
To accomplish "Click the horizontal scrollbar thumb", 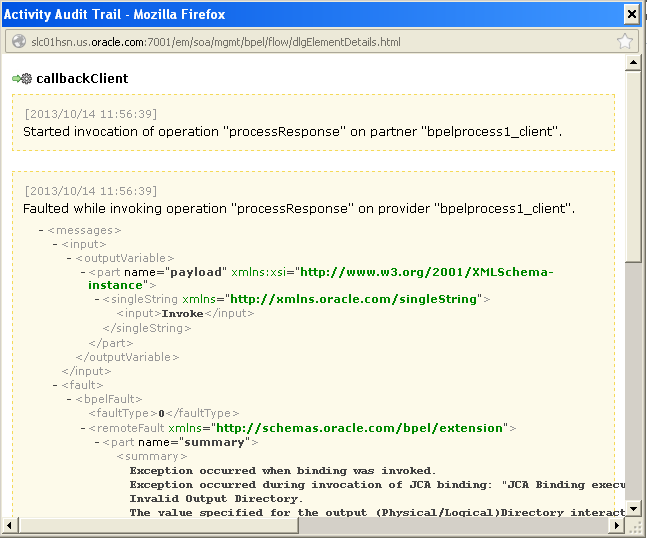I will (157, 526).
